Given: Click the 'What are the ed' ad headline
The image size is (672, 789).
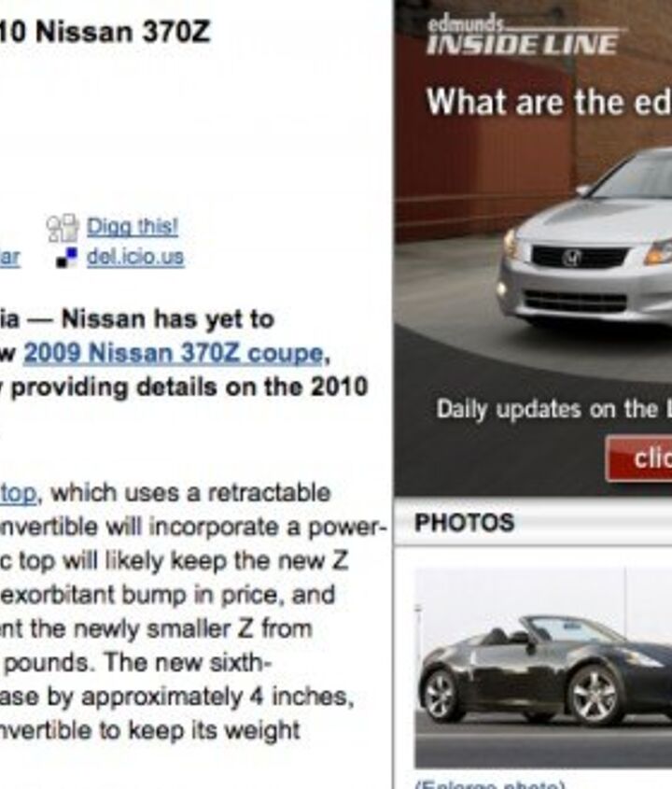Looking at the screenshot, I should (x=549, y=102).
